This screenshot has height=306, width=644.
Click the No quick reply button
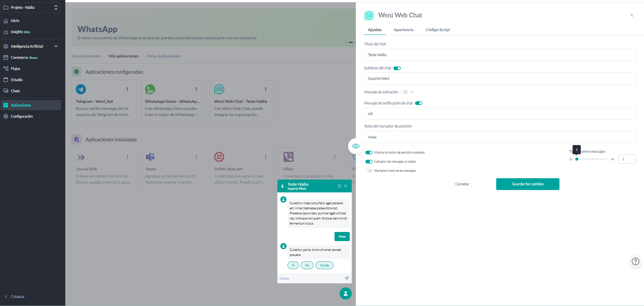point(307,265)
